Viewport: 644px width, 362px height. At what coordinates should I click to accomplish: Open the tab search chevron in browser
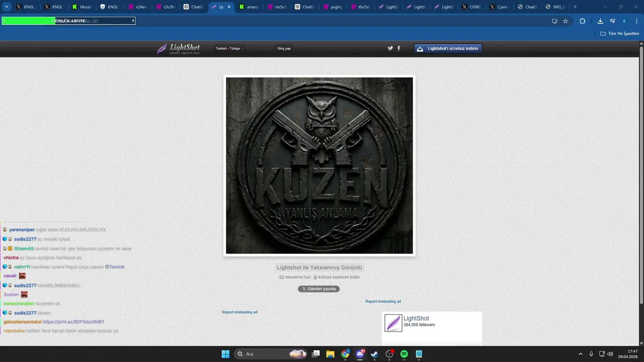click(x=7, y=7)
